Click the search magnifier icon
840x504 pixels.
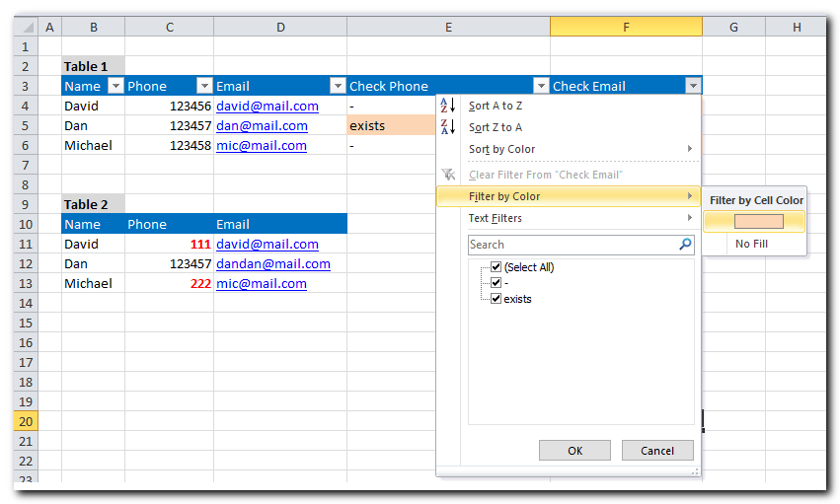click(x=685, y=245)
